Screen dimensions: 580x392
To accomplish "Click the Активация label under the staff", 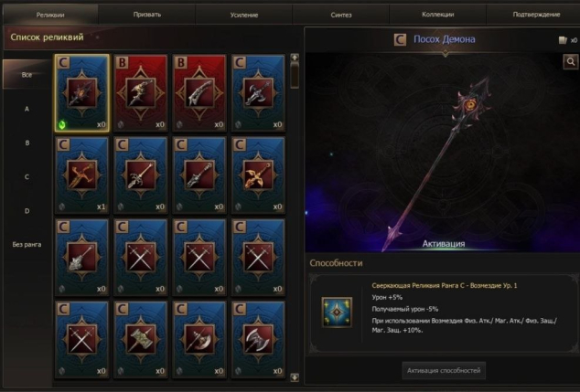I will (444, 244).
